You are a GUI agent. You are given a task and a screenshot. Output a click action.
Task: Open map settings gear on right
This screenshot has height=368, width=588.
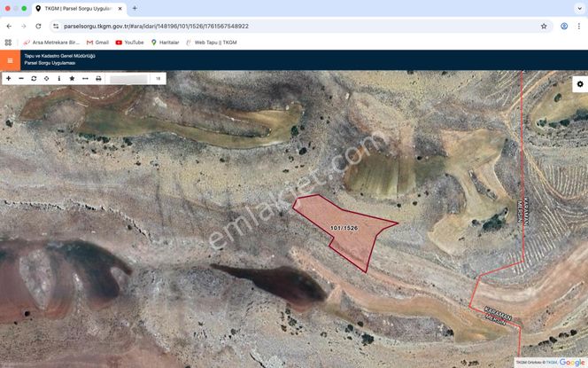pos(580,84)
